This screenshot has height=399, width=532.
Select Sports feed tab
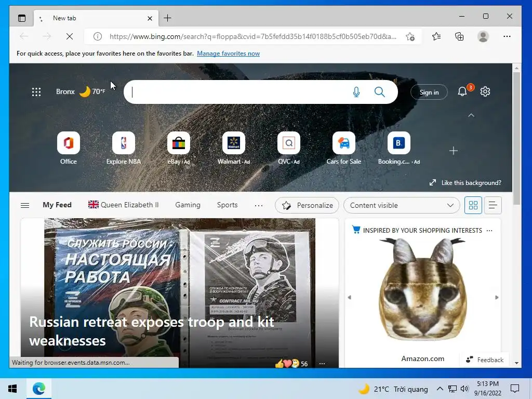click(x=227, y=205)
